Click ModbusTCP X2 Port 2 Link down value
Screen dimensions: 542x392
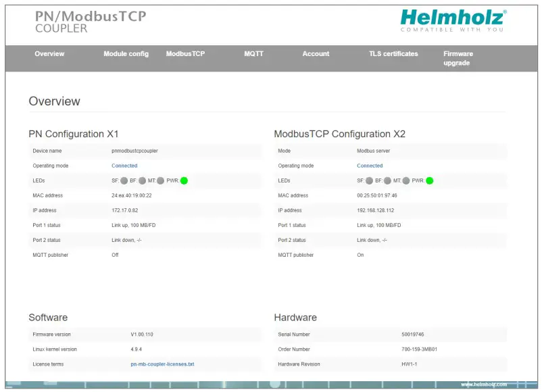tap(372, 240)
